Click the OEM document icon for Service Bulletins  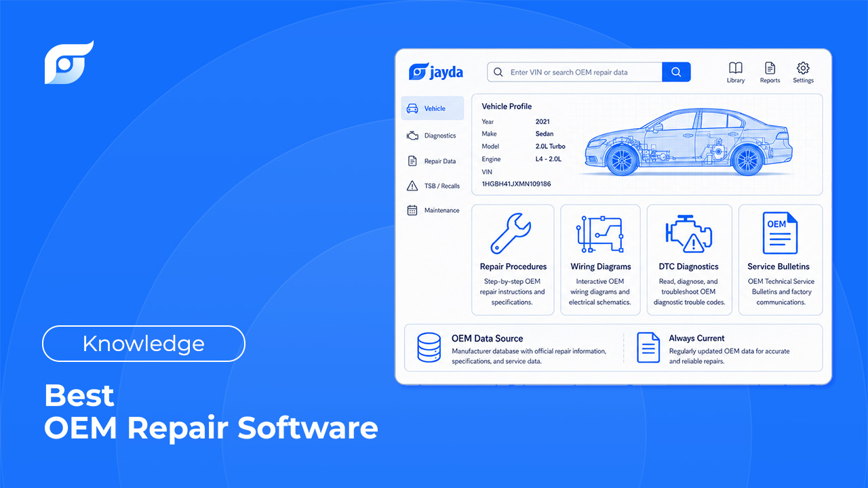(x=780, y=233)
